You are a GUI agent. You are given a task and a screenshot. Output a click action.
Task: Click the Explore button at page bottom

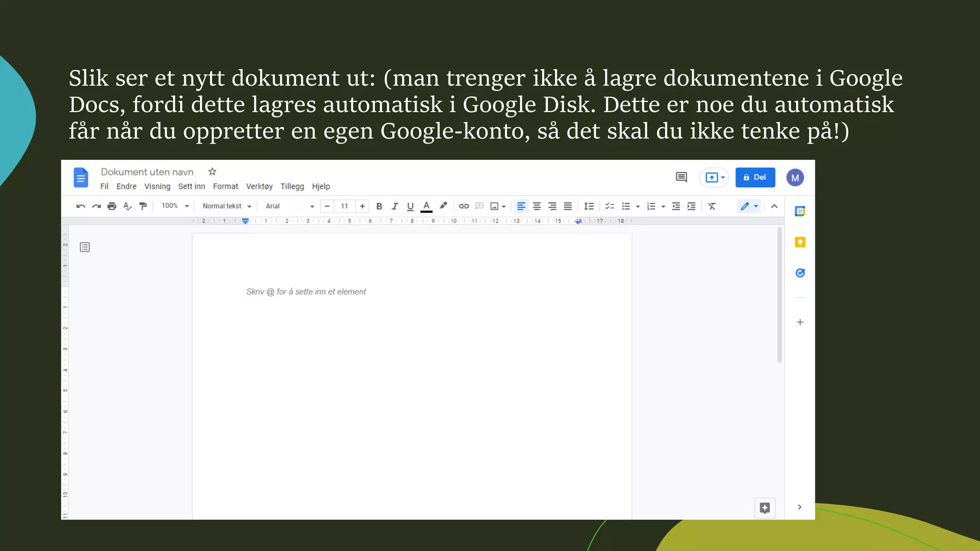coord(765,508)
